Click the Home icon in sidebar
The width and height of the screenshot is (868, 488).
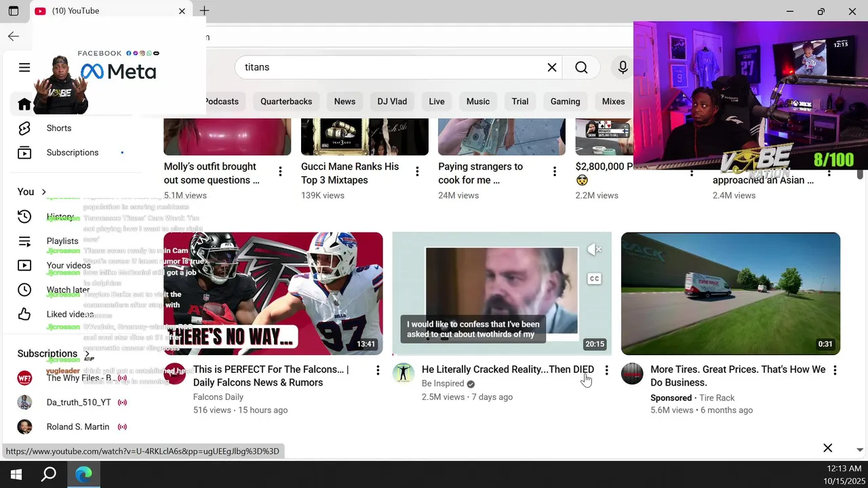(24, 104)
